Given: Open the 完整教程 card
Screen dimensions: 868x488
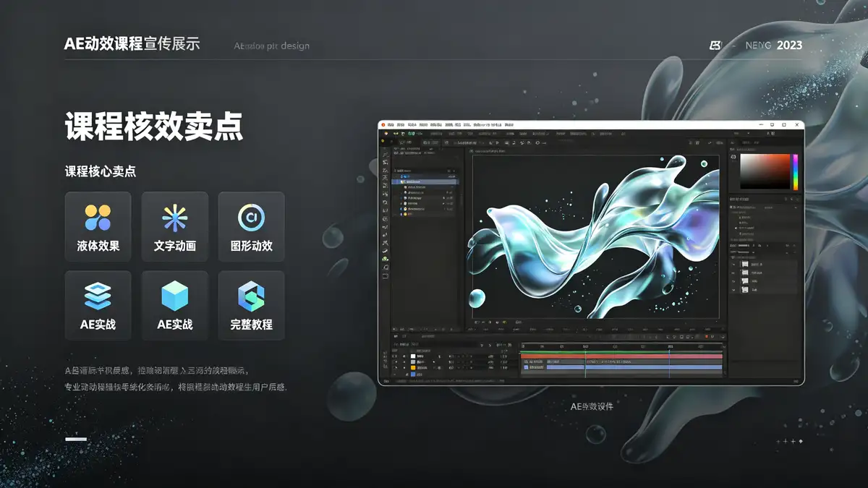Looking at the screenshot, I should [x=251, y=305].
